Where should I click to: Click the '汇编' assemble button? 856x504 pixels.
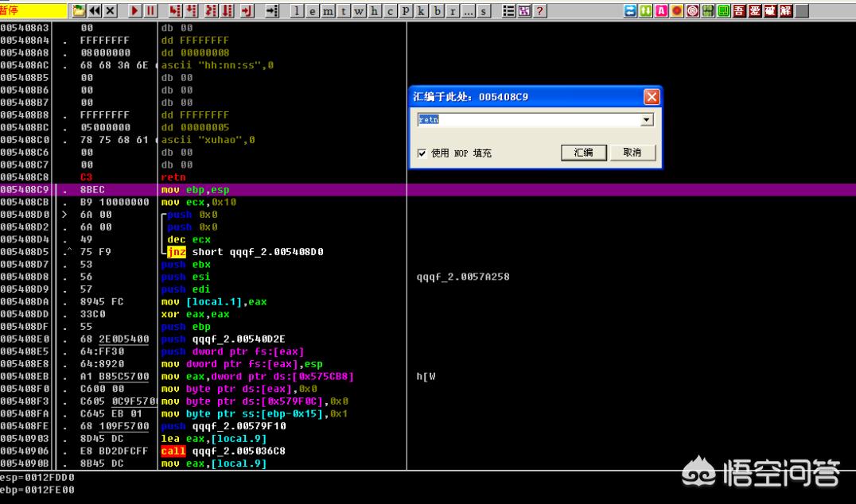coord(584,152)
